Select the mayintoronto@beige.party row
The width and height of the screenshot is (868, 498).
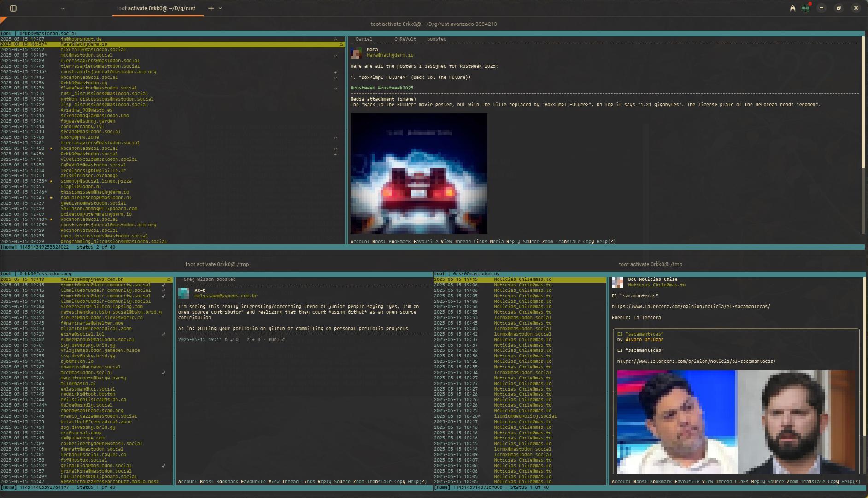86,378
